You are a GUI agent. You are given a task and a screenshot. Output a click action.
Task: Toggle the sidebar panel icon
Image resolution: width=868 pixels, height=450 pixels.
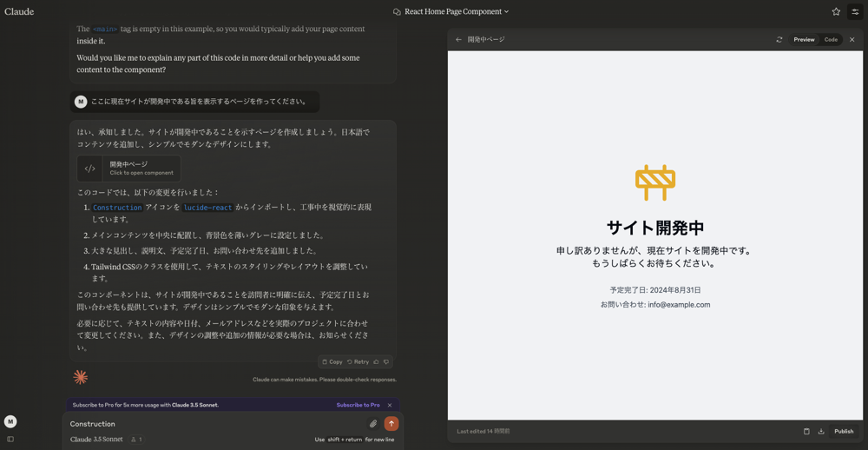(10, 439)
